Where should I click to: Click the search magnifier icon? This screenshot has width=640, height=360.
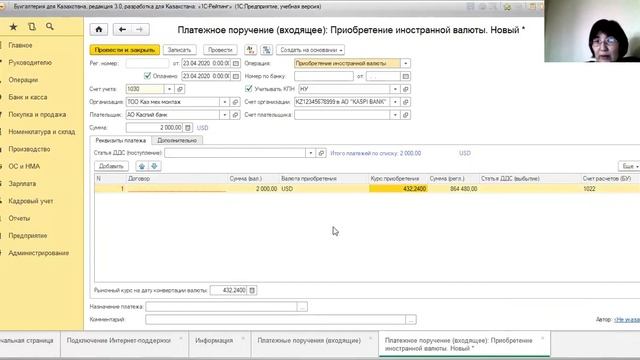(50, 27)
